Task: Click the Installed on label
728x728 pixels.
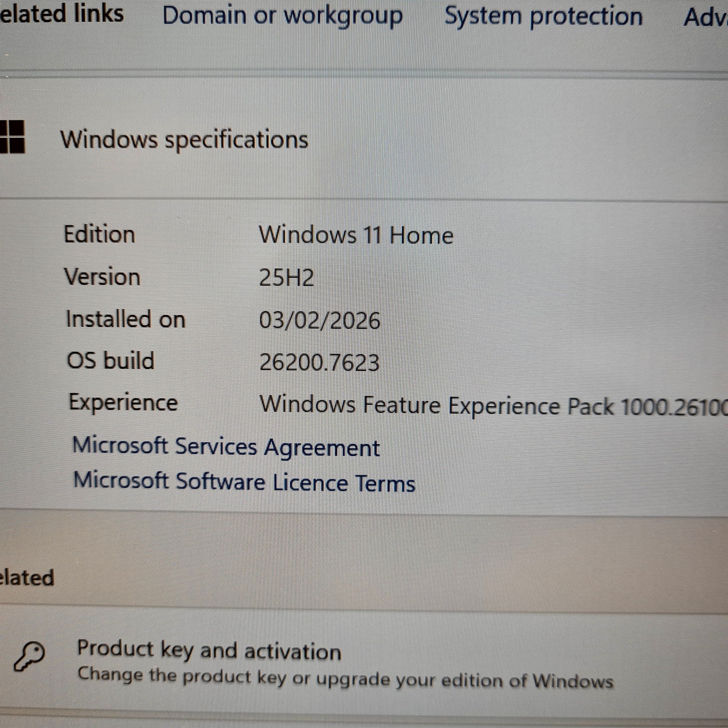Action: pyautogui.click(x=126, y=319)
